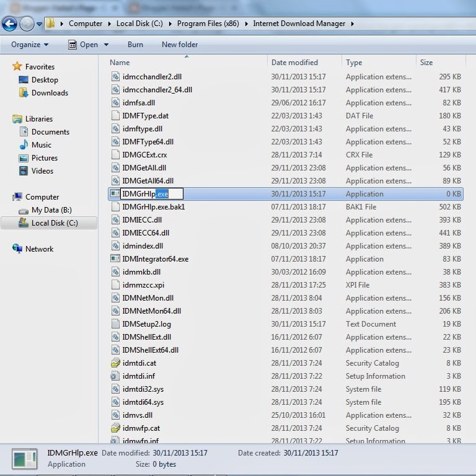Click the Network icon in sidebar
The height and width of the screenshot is (476, 476).
(x=17, y=249)
